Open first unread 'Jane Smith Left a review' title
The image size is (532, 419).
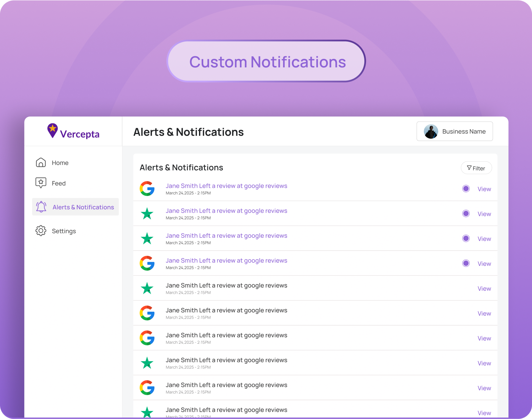tap(226, 186)
